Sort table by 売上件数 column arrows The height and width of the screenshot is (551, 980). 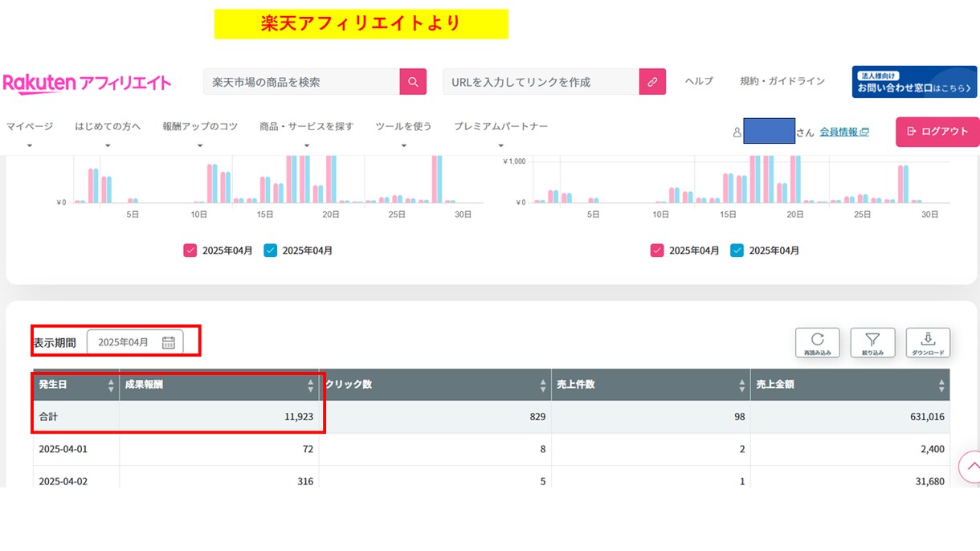[x=742, y=386]
